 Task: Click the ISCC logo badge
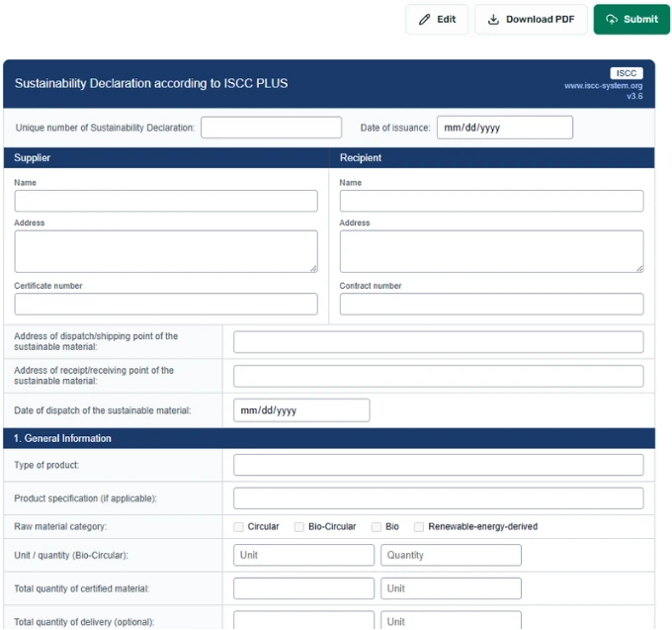click(x=627, y=73)
